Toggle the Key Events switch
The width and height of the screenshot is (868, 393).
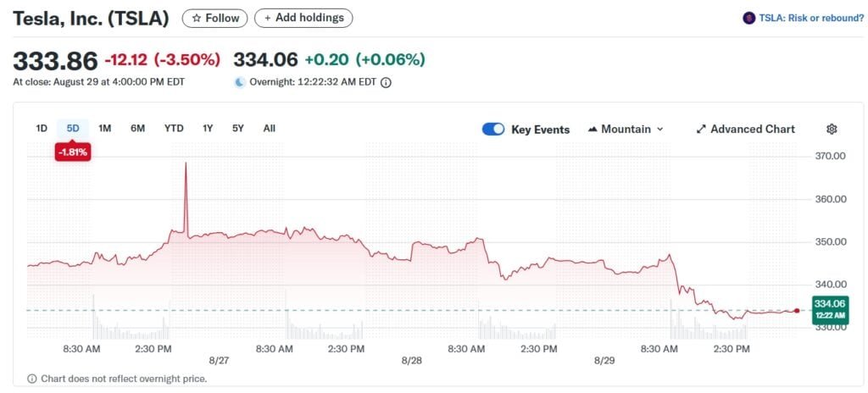[493, 130]
